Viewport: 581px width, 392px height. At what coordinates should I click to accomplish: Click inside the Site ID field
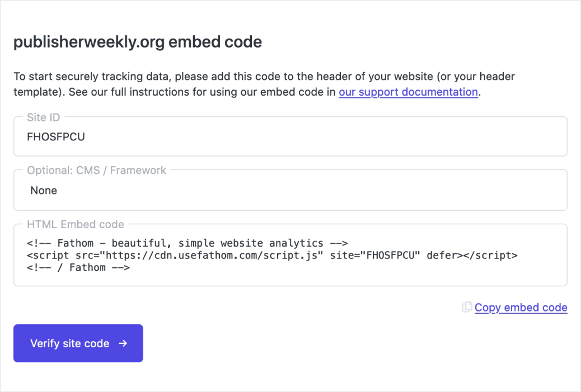click(290, 136)
